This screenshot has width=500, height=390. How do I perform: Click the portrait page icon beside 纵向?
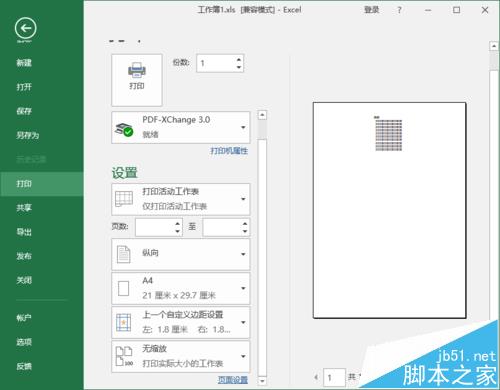point(123,254)
